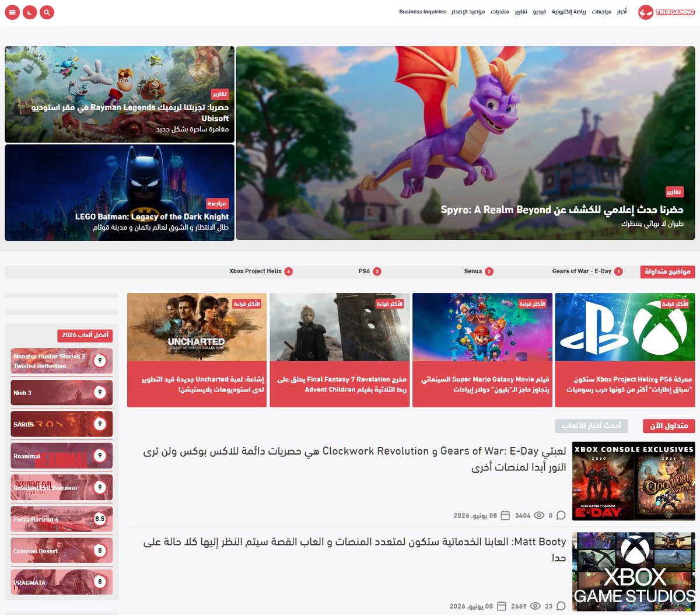The image size is (700, 615).
Task: Click calendar icon on Matt Booty article
Action: [501, 606]
